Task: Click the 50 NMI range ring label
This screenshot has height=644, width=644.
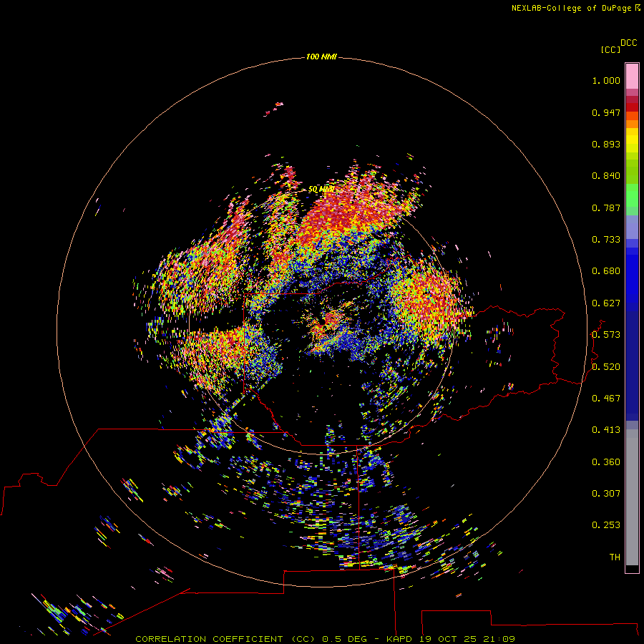Action: pyautogui.click(x=321, y=190)
